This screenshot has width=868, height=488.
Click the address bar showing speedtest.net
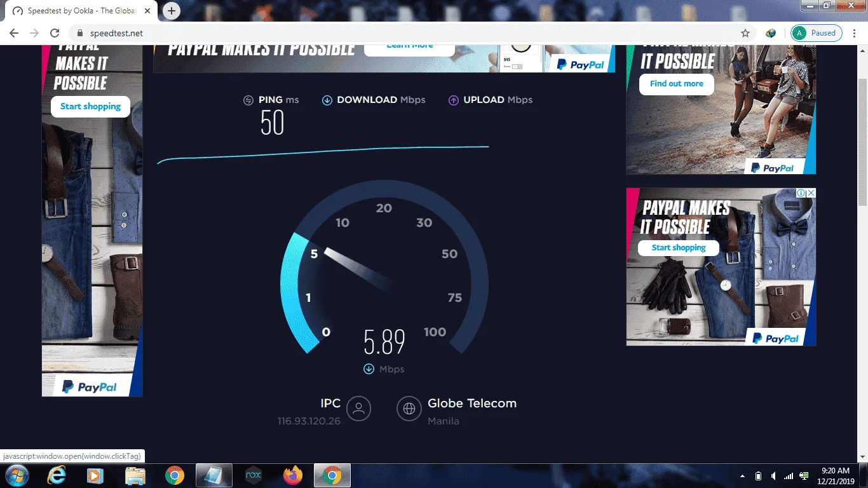click(407, 33)
